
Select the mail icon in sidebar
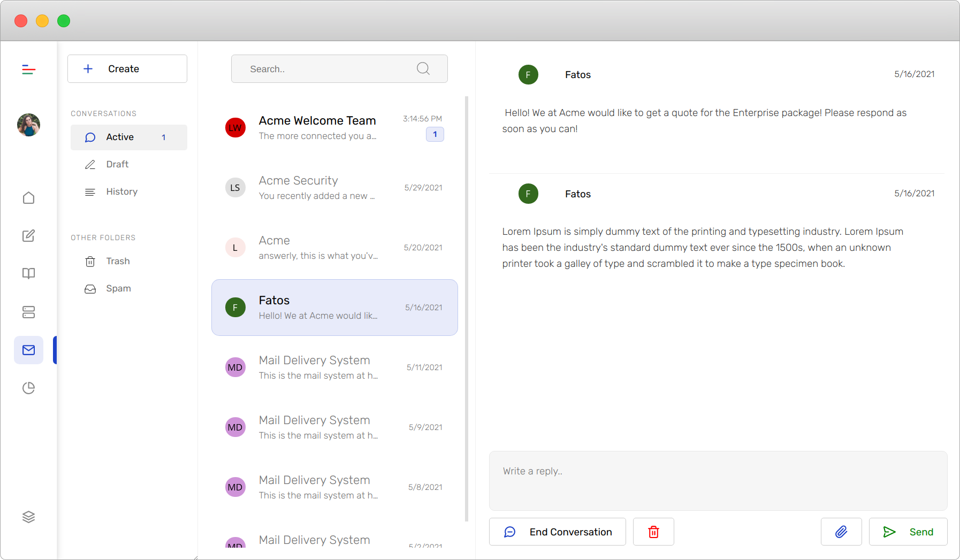pos(28,350)
